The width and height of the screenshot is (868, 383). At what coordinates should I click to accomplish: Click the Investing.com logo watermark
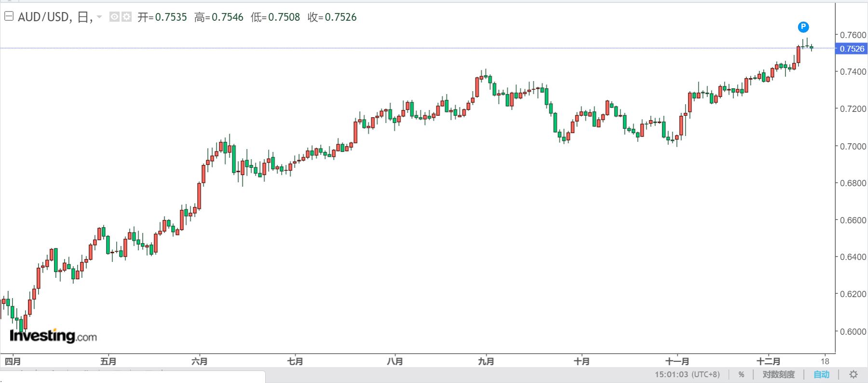point(53,336)
